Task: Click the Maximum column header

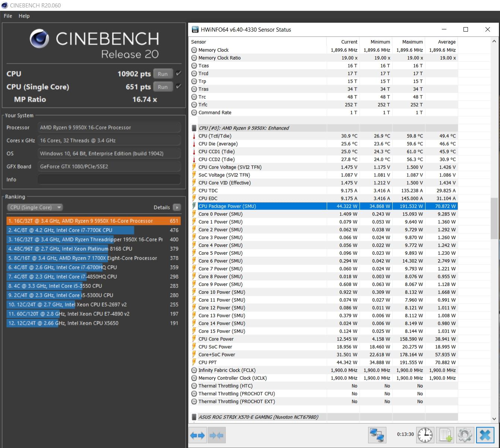Action: 409,42
